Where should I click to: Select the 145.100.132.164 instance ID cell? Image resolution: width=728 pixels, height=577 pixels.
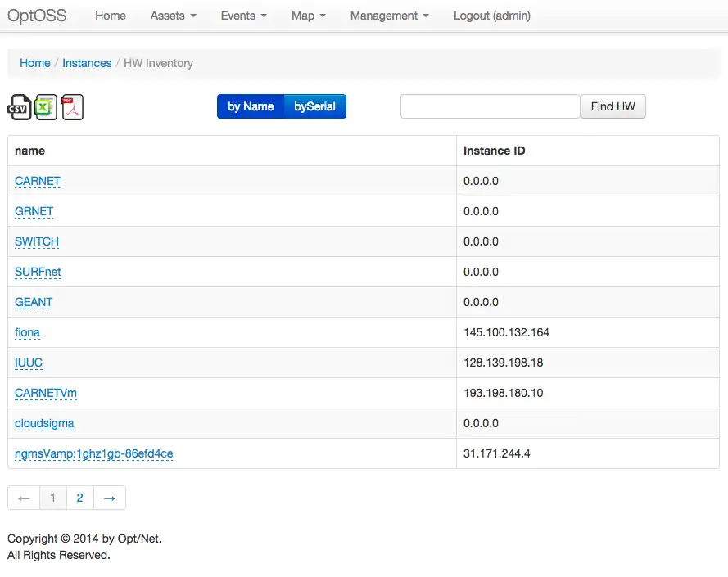tap(588, 332)
